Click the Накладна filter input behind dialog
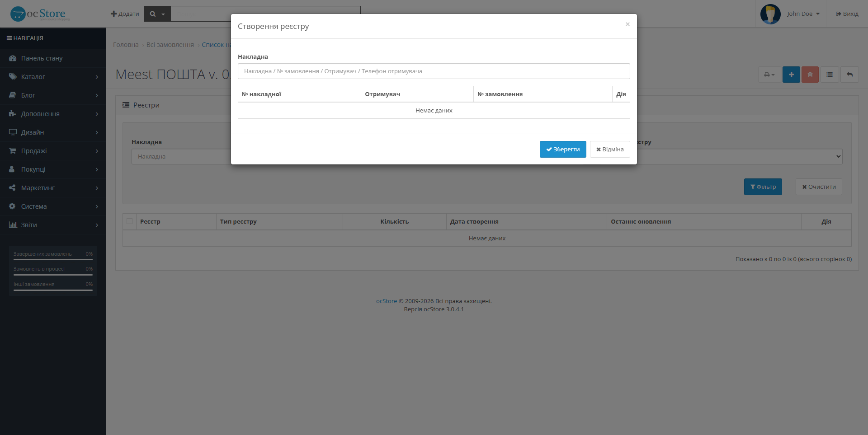 181,157
